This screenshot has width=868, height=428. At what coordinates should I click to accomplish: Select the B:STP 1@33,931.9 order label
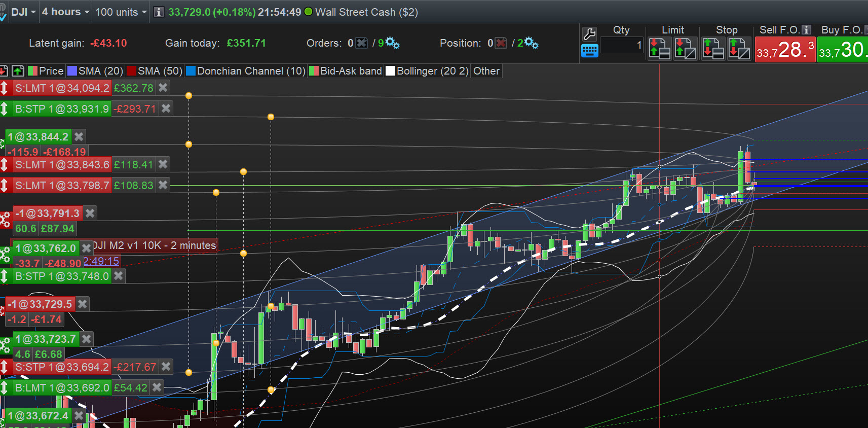tap(62, 109)
